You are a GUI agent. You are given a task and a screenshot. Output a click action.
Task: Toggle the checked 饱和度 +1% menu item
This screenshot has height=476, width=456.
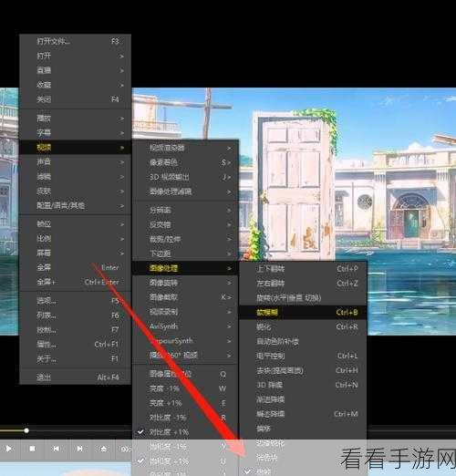185,461
